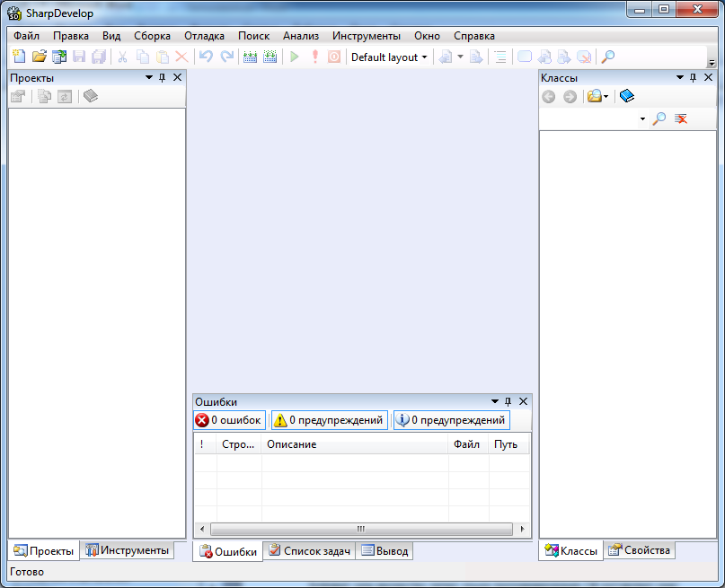725x588 pixels.
Task: Click the back arrow in Классы panel
Action: tap(549, 97)
